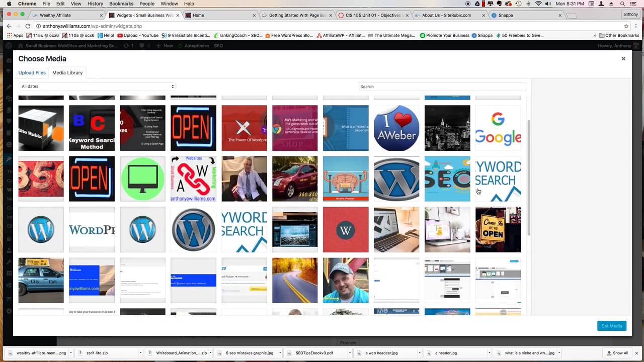The image size is (644, 362).
Task: Select the black and white city skyline image
Action: pos(447,128)
